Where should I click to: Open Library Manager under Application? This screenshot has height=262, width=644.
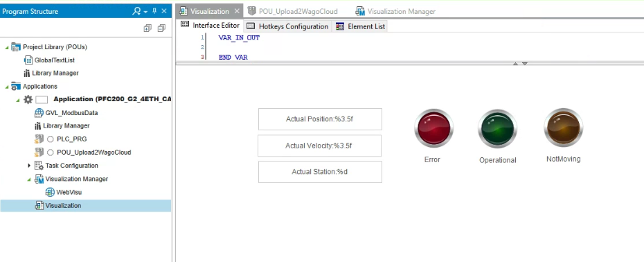[66, 126]
